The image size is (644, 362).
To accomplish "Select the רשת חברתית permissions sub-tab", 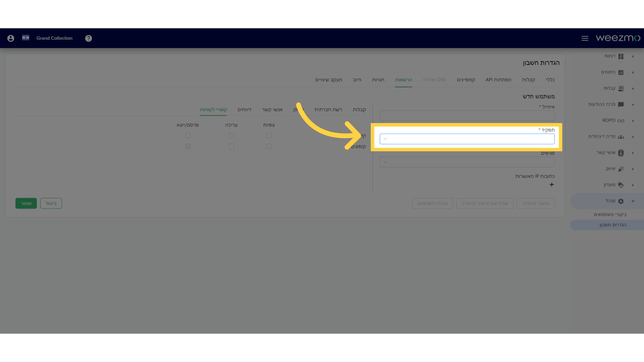I will pos(328,110).
